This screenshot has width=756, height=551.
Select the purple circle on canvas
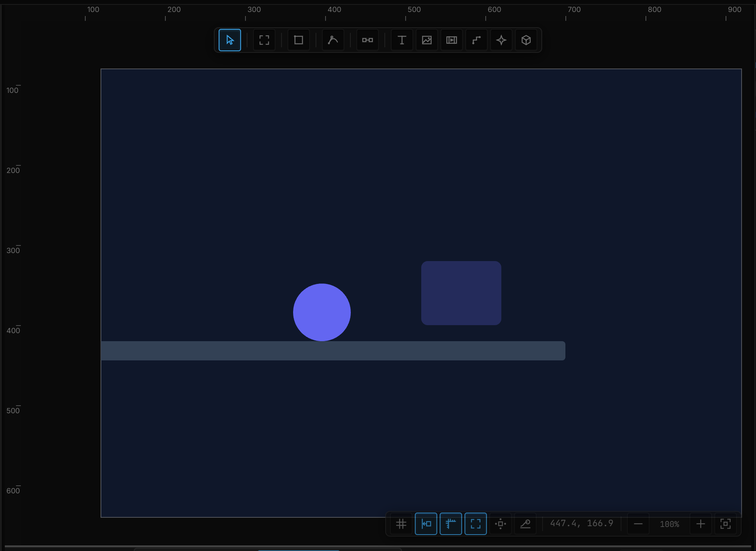322,312
